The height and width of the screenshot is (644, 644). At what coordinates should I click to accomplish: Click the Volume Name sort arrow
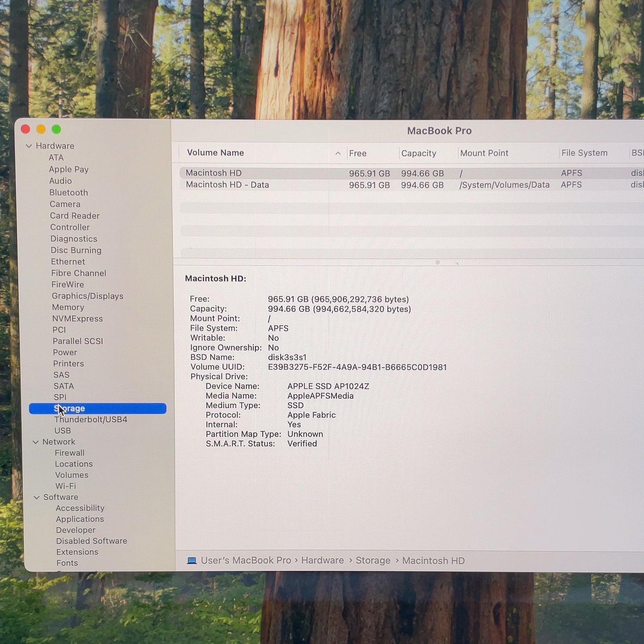click(338, 153)
